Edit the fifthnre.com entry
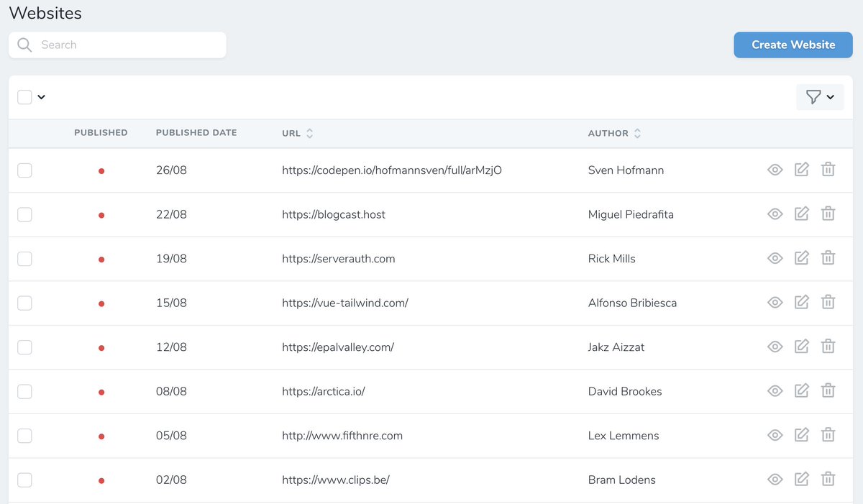Viewport: 863px width, 504px height. coord(802,435)
